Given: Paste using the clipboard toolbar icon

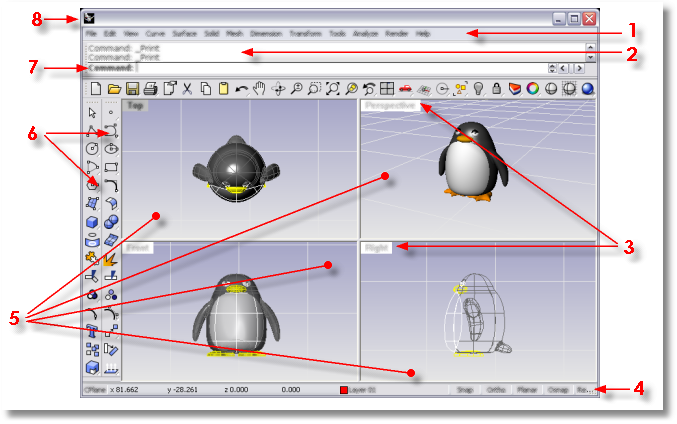Looking at the screenshot, I should click(223, 89).
